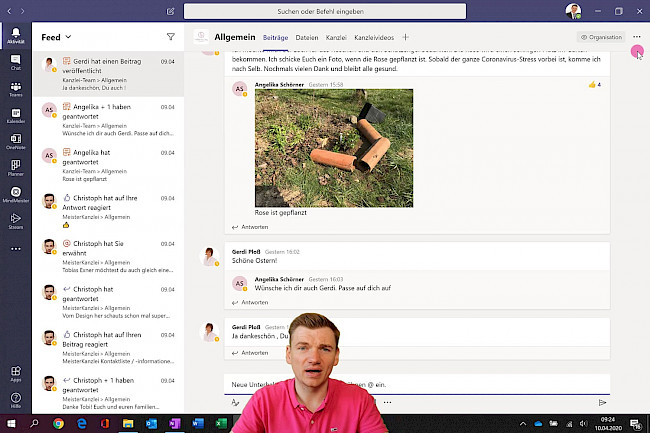This screenshot has height=433, width=650.
Task: Switch to the Dateien tab
Action: (x=306, y=37)
